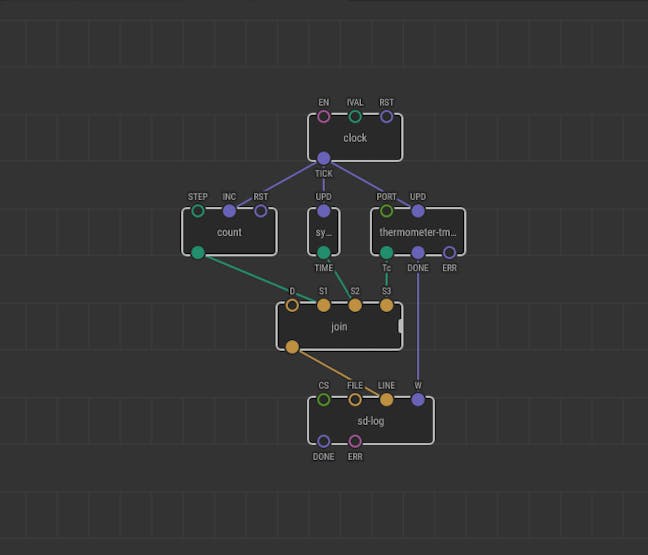Screen dimensions: 648x555
Task: Click the CS input pin on sd-log
Action: click(324, 400)
